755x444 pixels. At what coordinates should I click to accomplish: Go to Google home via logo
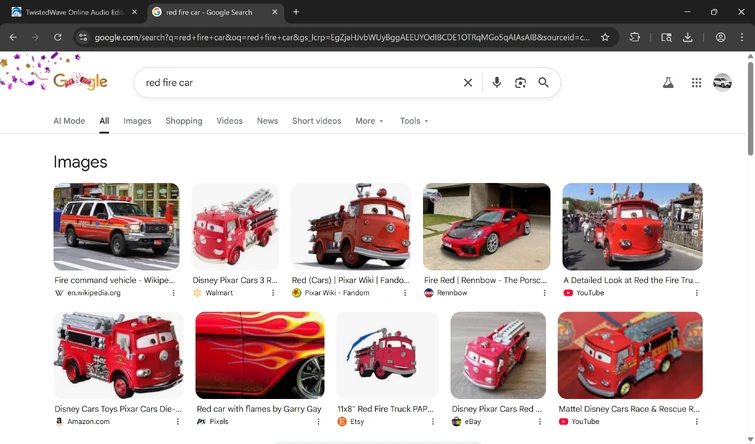click(x=80, y=81)
